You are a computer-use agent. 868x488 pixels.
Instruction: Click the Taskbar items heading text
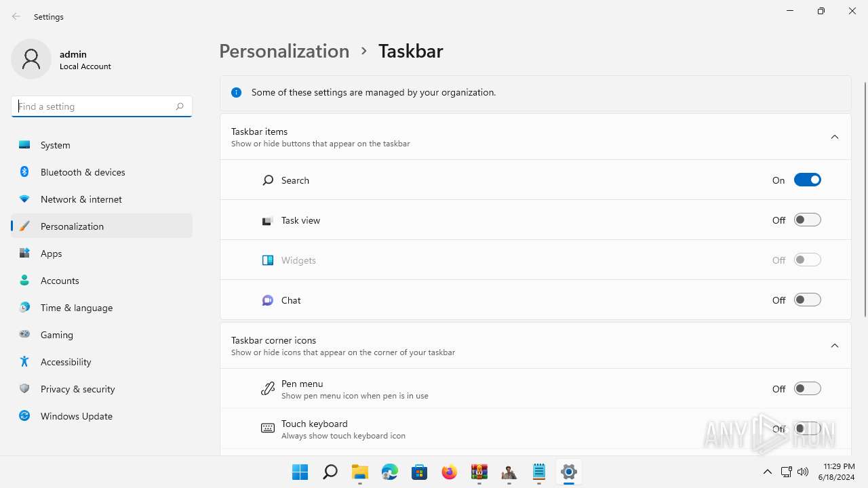[259, 131]
